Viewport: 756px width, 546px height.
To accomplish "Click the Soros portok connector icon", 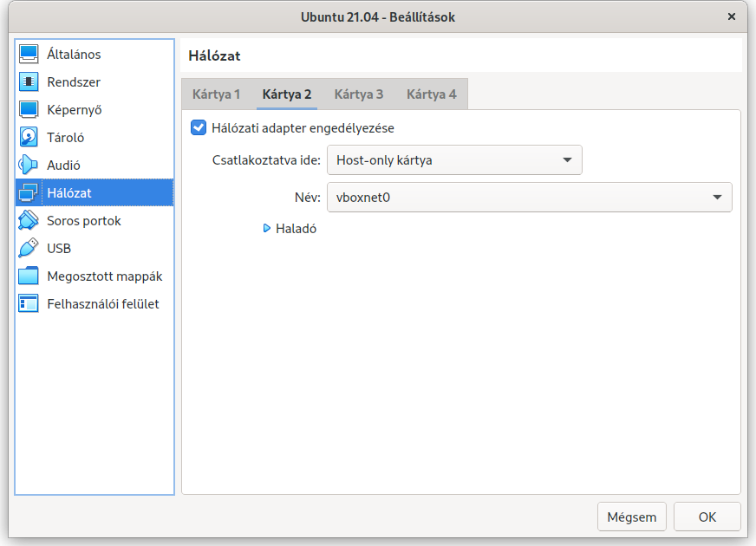I will (29, 220).
